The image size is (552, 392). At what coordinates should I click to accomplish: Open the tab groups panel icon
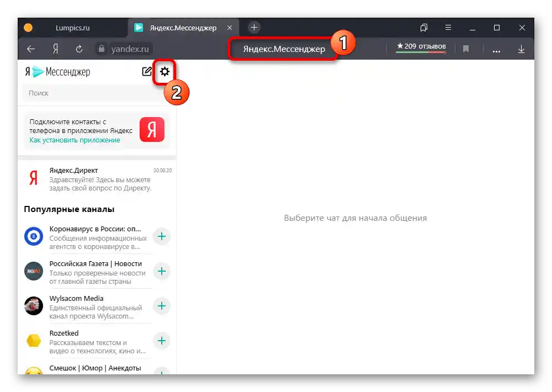[x=424, y=28]
